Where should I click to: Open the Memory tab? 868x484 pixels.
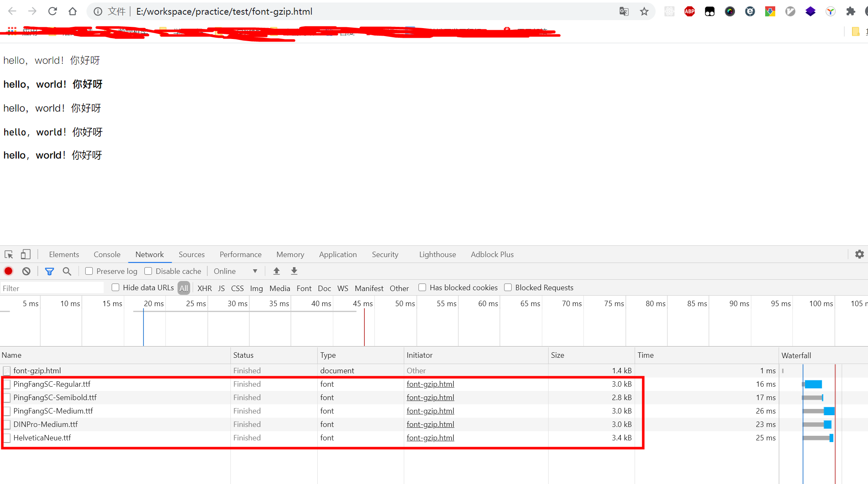tap(290, 254)
